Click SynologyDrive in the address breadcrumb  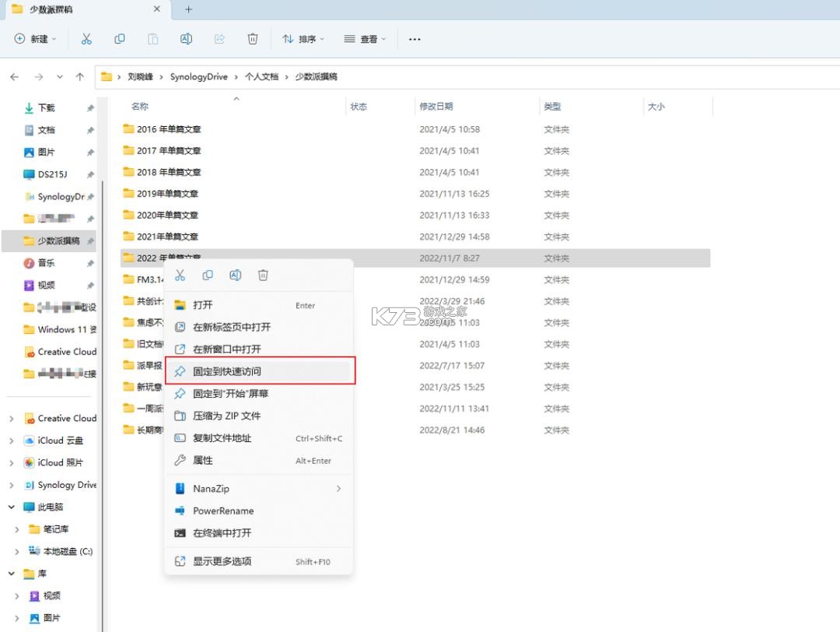(x=199, y=76)
